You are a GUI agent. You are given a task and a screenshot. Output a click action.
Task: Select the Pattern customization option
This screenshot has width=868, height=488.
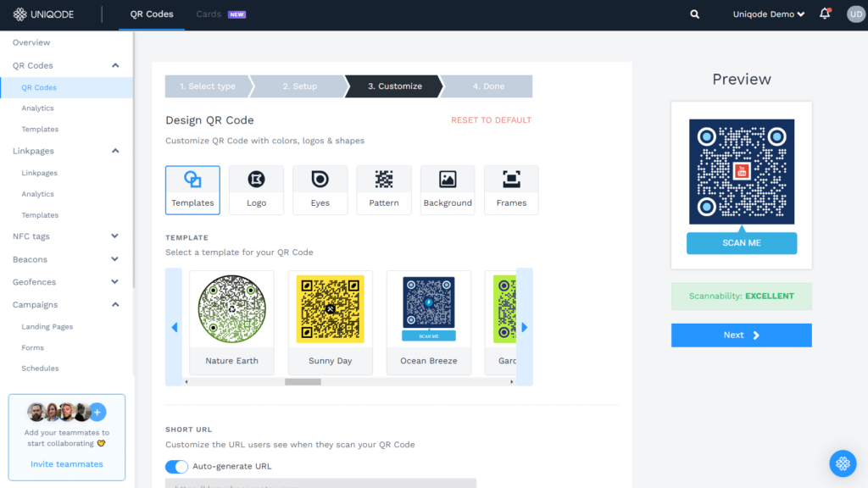point(383,188)
